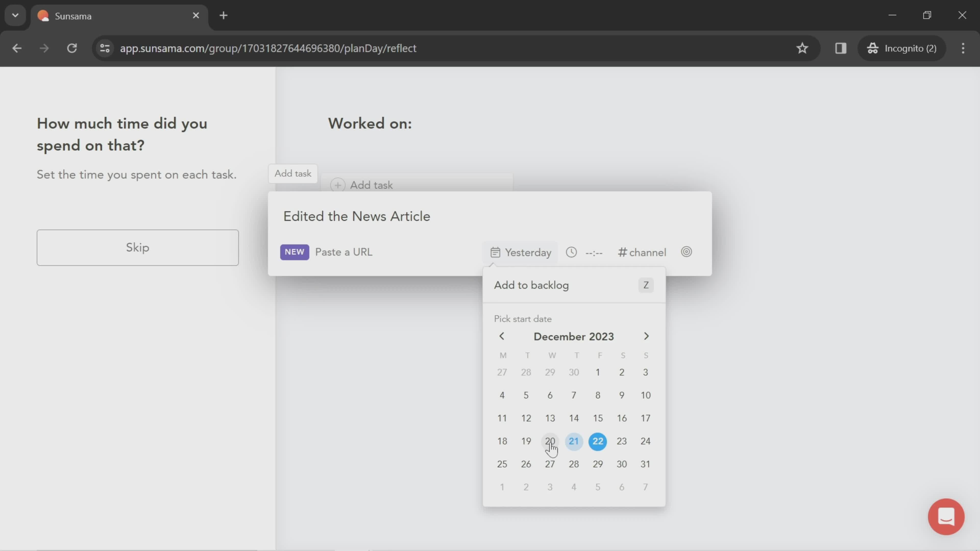This screenshot has height=551, width=980.
Task: Select December 31 in calendar
Action: point(646,464)
